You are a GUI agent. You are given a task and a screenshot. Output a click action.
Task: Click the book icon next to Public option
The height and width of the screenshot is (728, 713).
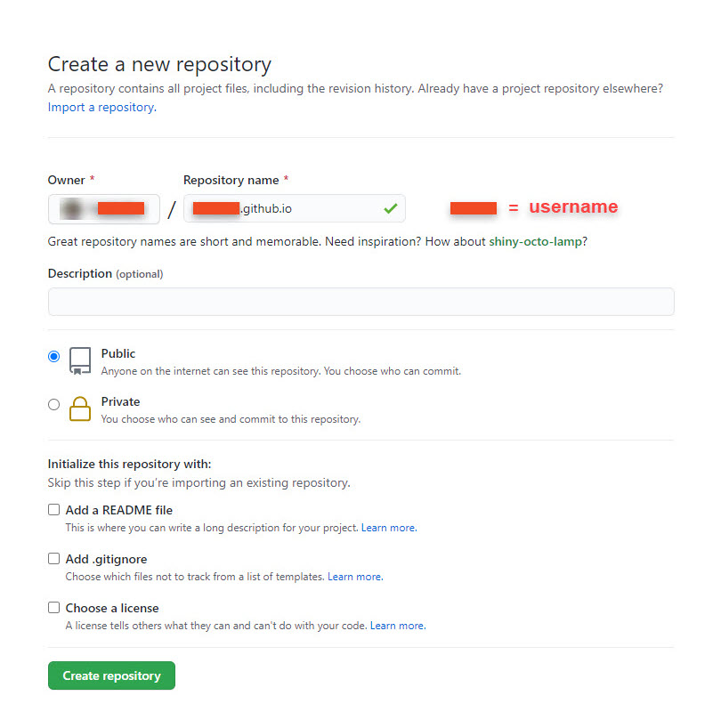80,360
